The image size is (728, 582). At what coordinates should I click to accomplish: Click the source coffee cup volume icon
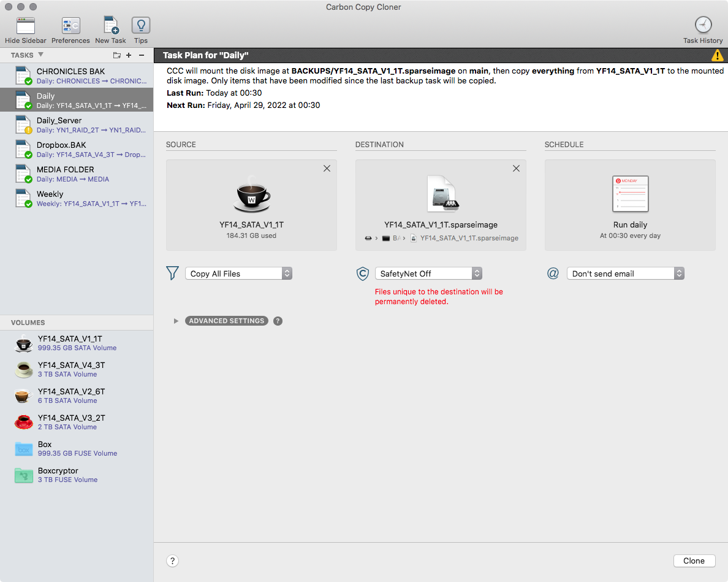pos(251,194)
